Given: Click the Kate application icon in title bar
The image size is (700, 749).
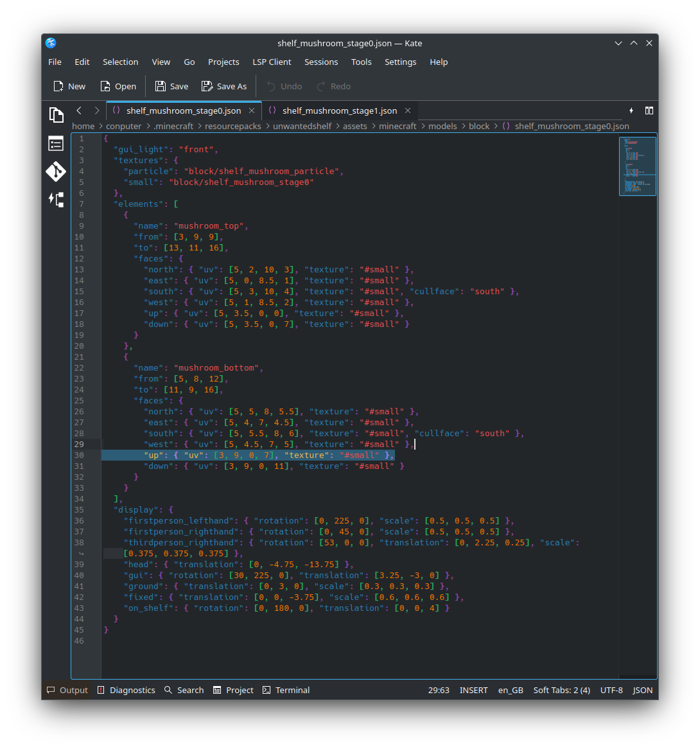Looking at the screenshot, I should click(51, 44).
